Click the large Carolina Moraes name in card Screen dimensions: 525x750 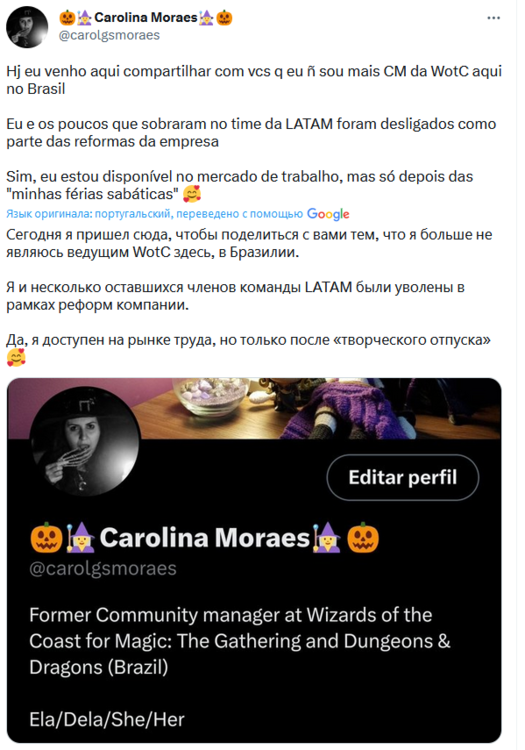coord(205,538)
